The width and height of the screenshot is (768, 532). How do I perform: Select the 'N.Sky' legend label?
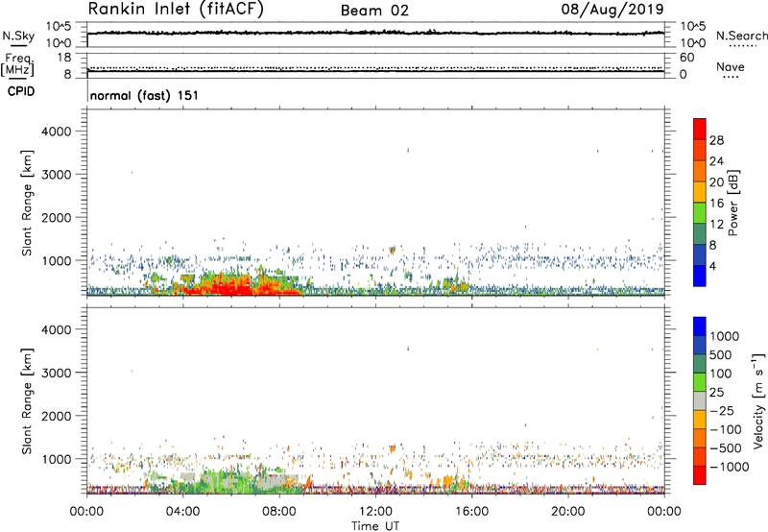point(18,36)
